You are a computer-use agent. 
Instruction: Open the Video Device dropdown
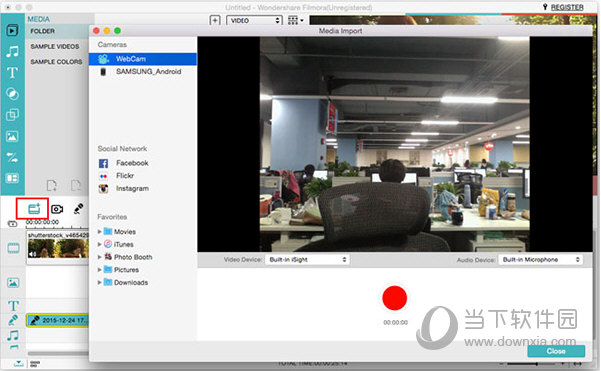click(x=307, y=259)
